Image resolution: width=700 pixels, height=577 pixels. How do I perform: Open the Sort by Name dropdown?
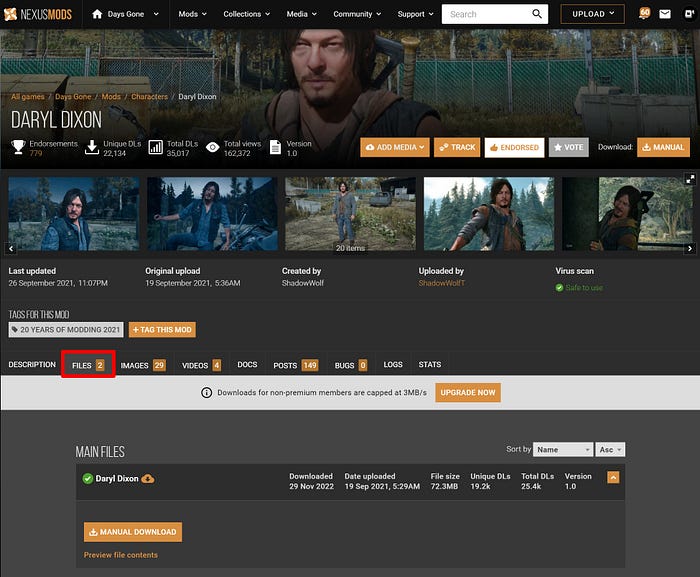[563, 450]
